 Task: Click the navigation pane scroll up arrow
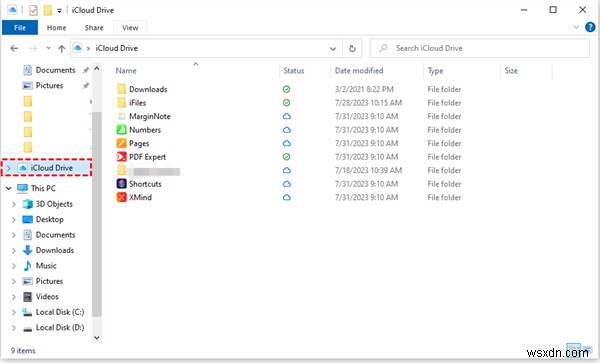pos(97,69)
